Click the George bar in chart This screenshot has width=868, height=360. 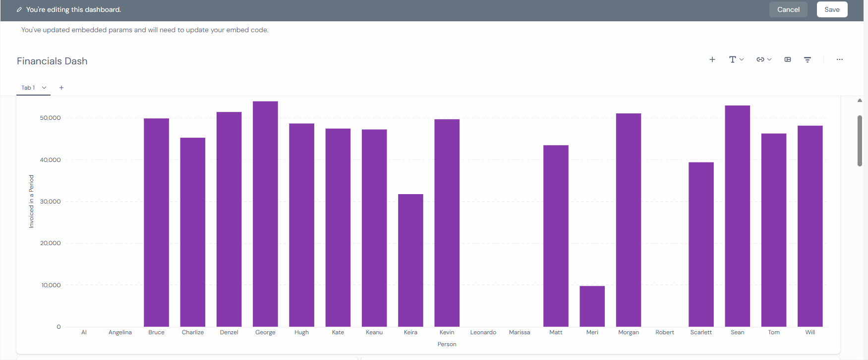click(x=265, y=214)
